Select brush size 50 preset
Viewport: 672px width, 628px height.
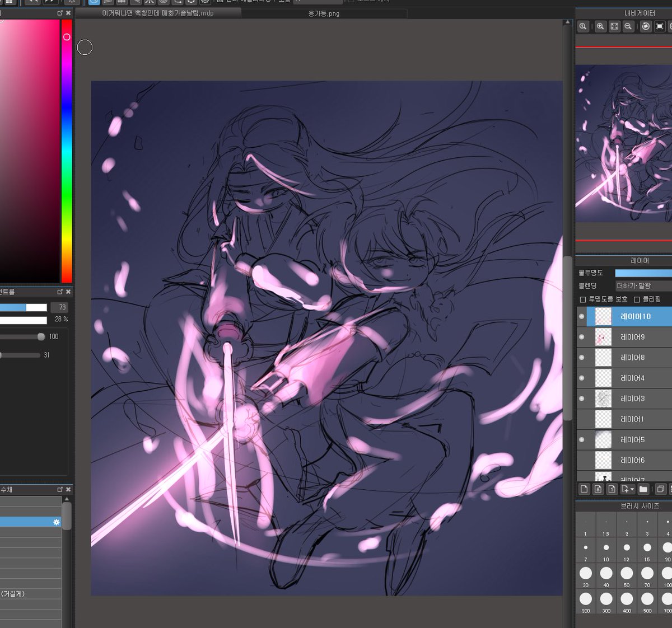point(627,576)
